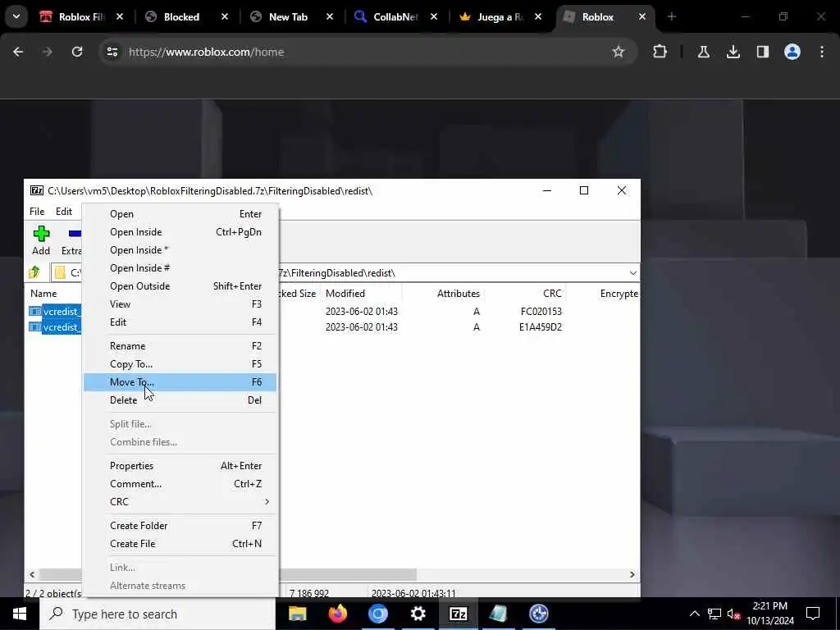Open the browser three-dot menu
This screenshot has width=840, height=630.
[x=822, y=52]
